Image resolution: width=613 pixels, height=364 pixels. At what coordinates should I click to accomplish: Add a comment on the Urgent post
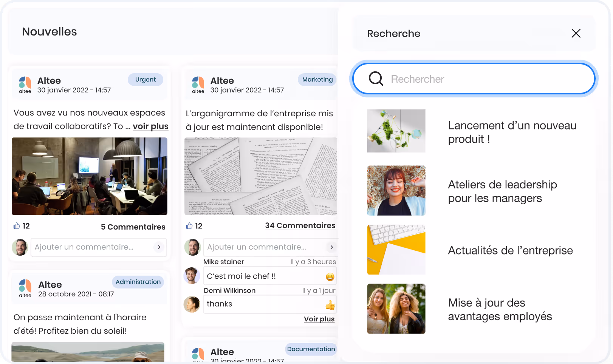click(x=99, y=247)
